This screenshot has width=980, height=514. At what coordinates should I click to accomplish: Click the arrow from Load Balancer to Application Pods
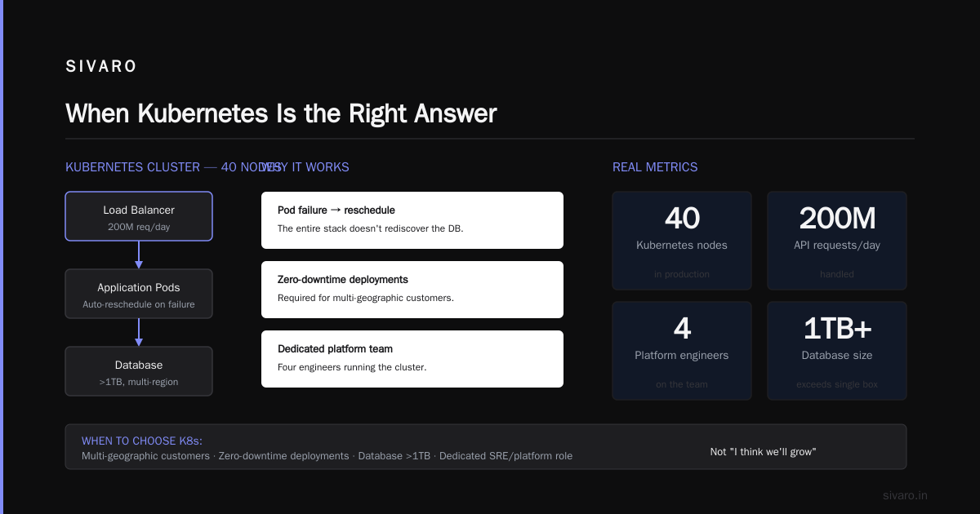[139, 255]
